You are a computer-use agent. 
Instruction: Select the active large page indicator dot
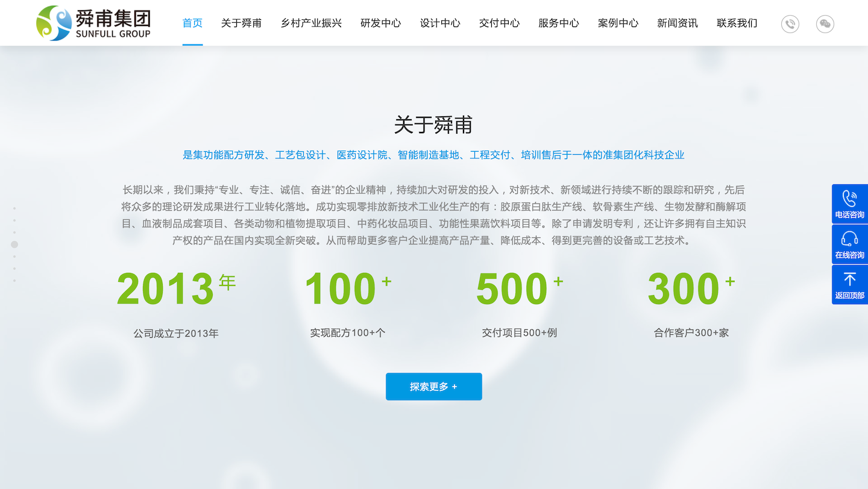(x=14, y=244)
